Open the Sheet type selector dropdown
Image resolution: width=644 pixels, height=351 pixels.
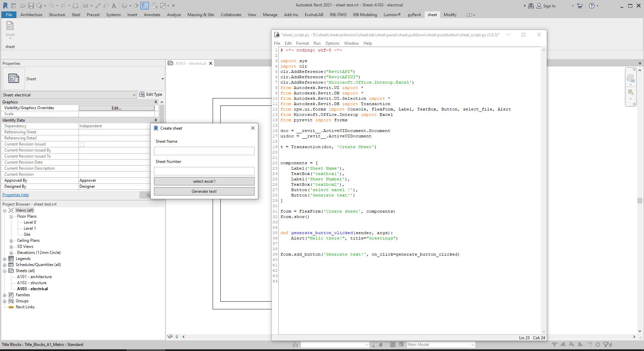162,79
